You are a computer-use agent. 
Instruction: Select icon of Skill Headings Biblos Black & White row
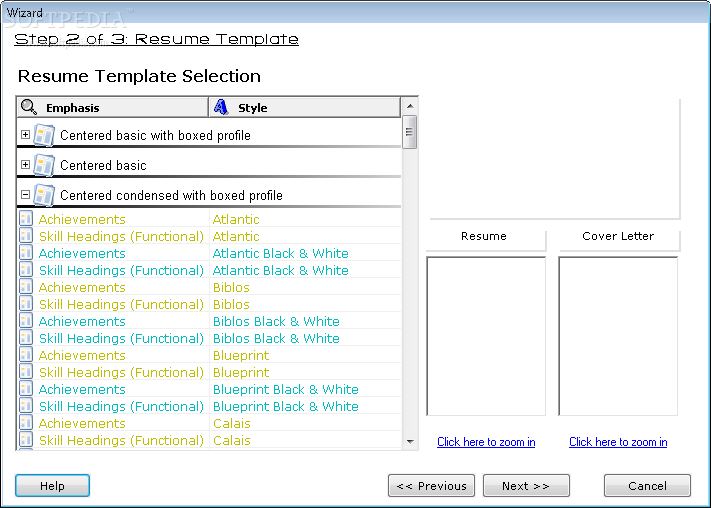pos(26,338)
